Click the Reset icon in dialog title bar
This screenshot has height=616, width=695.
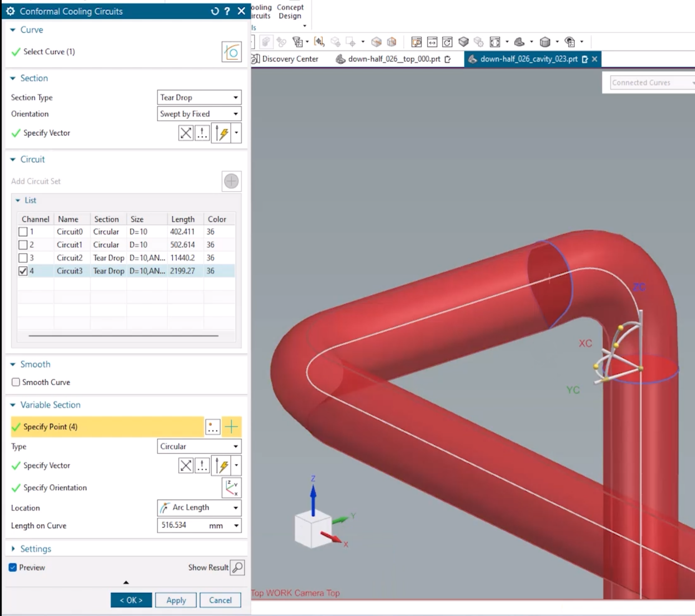tap(214, 11)
